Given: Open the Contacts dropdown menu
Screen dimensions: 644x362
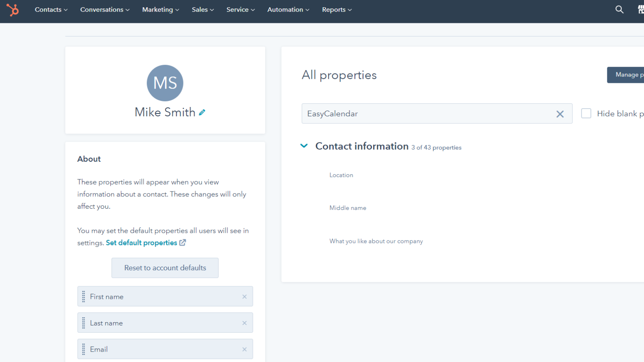Looking at the screenshot, I should [x=51, y=10].
